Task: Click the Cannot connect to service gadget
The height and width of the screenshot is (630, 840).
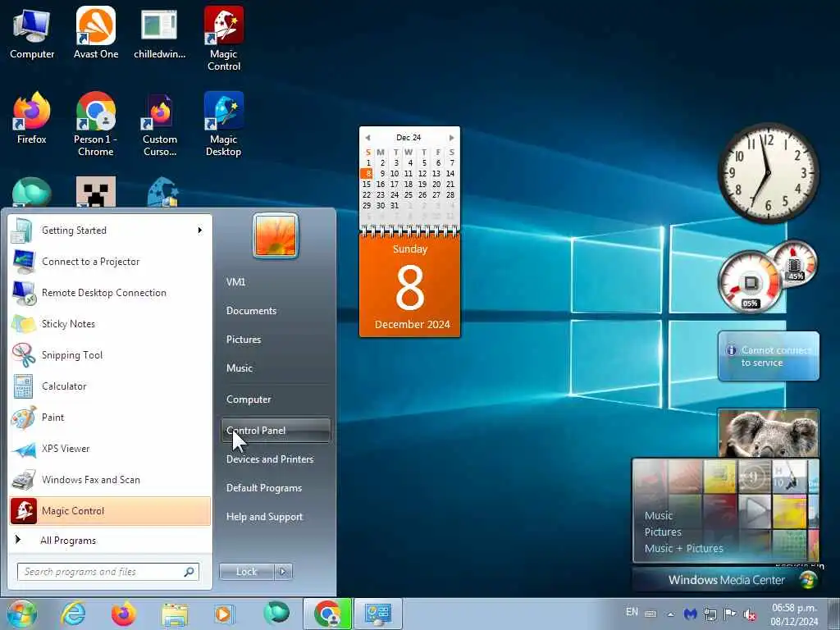Action: [768, 356]
